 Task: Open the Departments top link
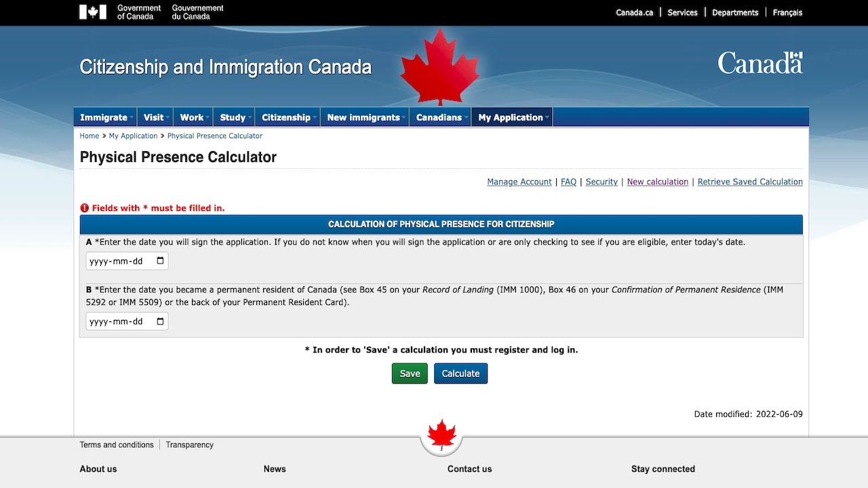735,12
